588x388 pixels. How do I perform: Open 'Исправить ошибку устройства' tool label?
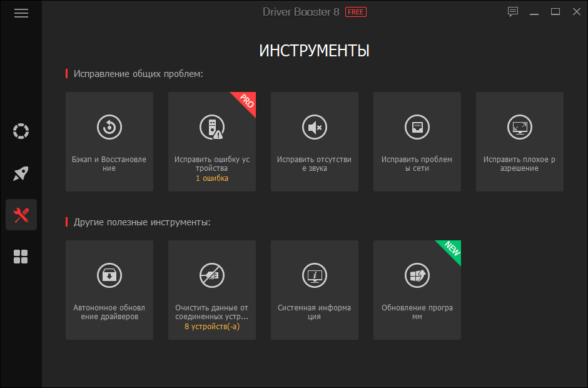click(212, 164)
